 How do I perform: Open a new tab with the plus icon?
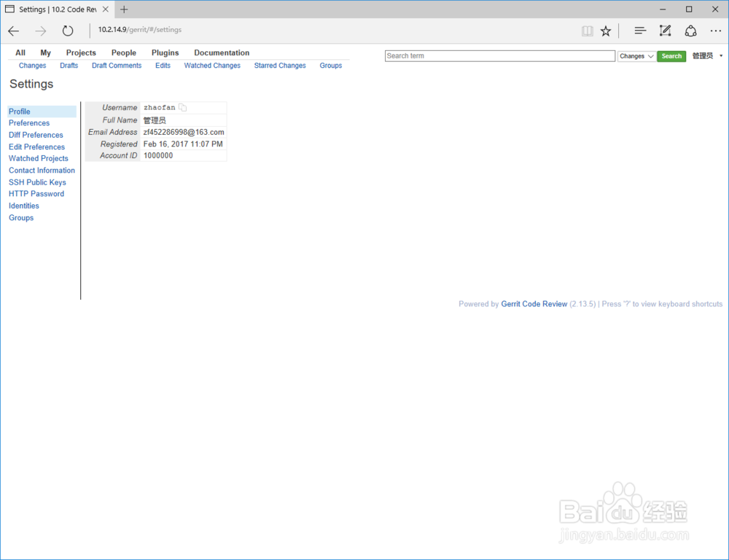(124, 9)
